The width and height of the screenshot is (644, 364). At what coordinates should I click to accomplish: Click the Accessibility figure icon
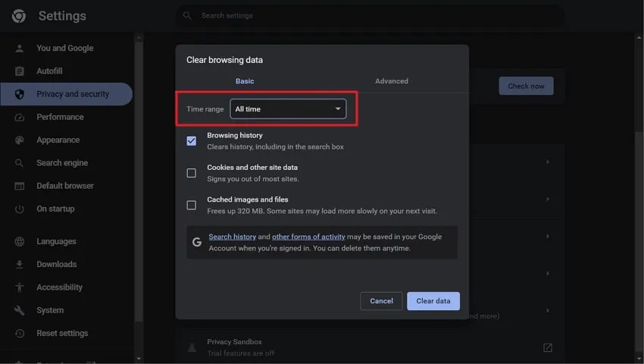pos(20,287)
